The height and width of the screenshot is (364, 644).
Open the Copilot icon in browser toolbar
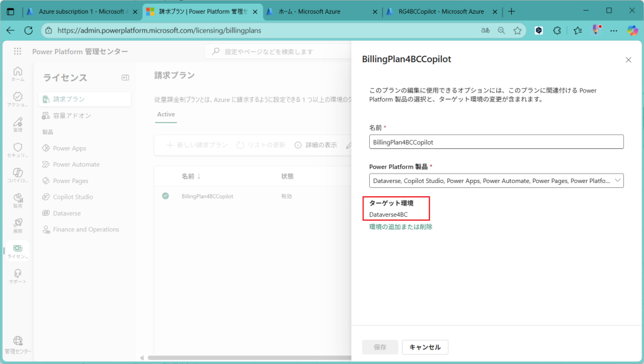tap(633, 30)
